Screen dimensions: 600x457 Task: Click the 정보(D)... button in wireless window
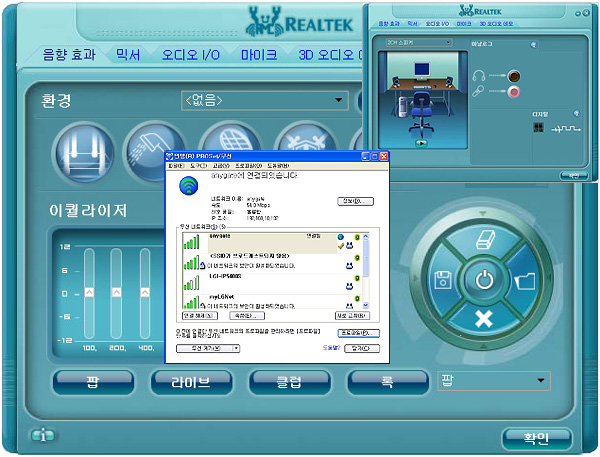coord(355,201)
